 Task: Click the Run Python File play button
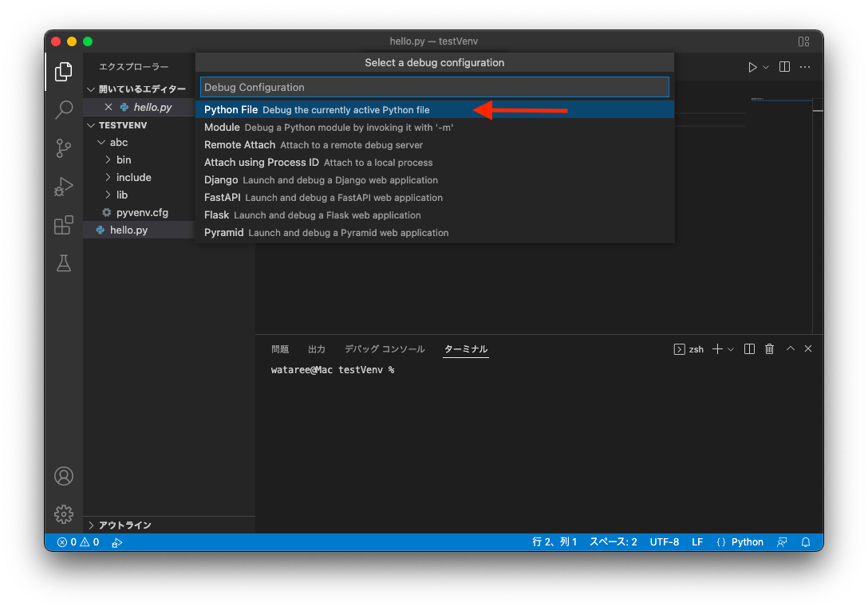(x=752, y=67)
